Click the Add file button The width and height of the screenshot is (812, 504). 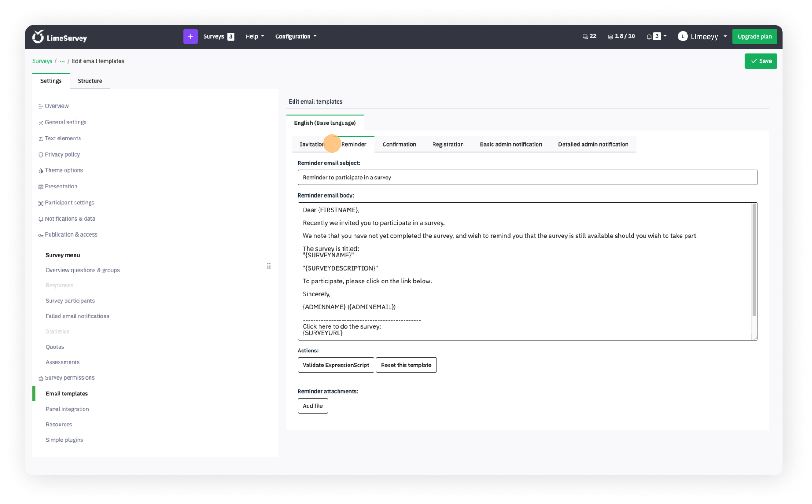(x=312, y=406)
